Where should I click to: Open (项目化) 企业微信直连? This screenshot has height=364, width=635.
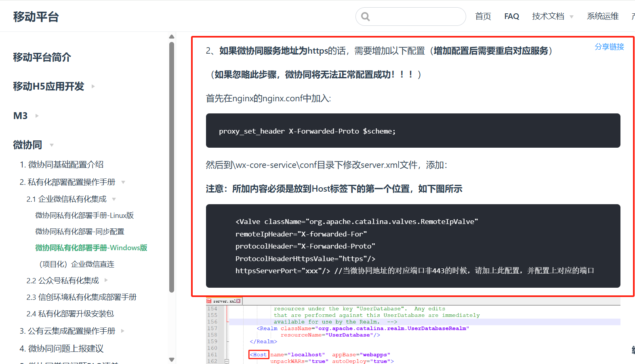pos(77,264)
